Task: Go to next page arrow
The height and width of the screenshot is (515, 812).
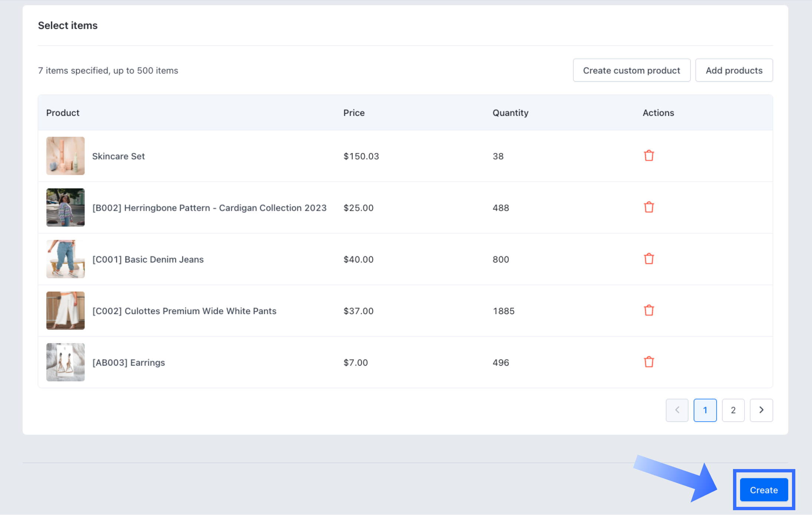Action: pos(761,410)
